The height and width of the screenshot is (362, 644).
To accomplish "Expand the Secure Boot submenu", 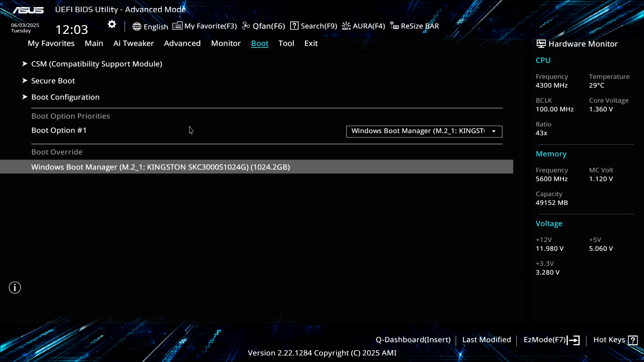I will coord(53,81).
